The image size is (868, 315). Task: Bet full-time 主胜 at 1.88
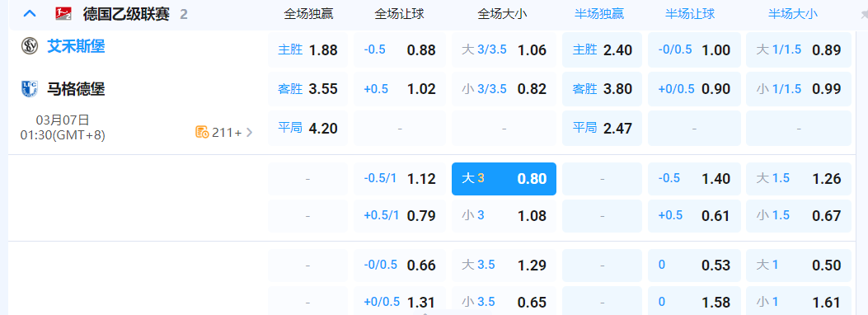[x=307, y=49]
